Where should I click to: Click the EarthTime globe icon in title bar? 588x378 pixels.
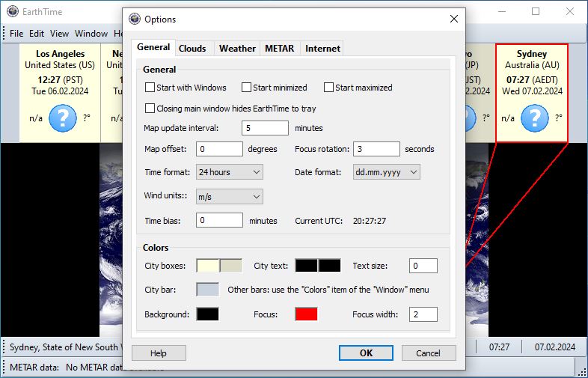click(13, 12)
